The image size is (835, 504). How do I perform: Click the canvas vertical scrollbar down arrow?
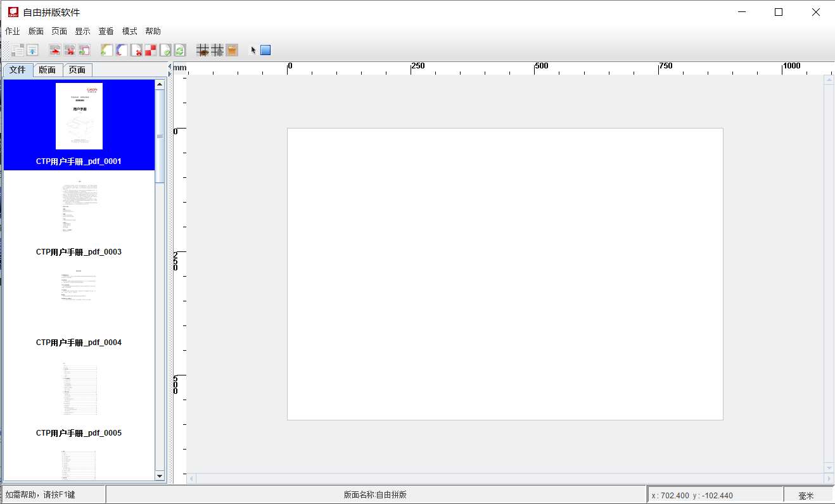coord(829,467)
